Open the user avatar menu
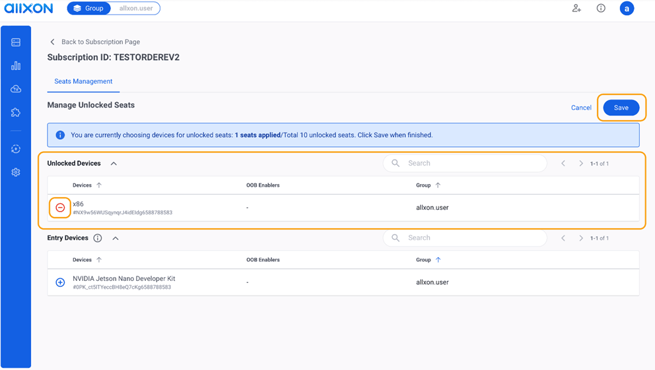The width and height of the screenshot is (655, 370). click(626, 8)
